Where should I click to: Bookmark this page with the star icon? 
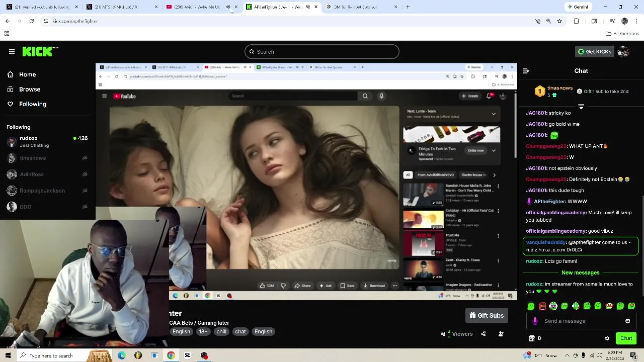(559, 21)
